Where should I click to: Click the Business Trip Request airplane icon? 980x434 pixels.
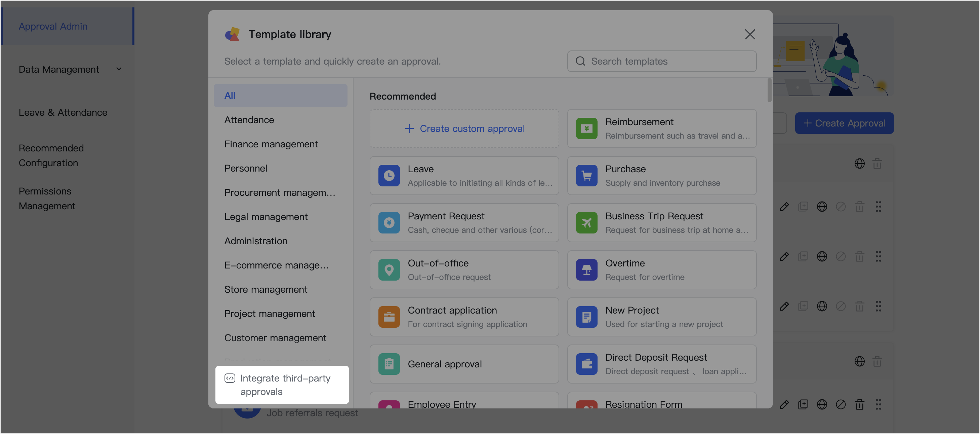(586, 223)
